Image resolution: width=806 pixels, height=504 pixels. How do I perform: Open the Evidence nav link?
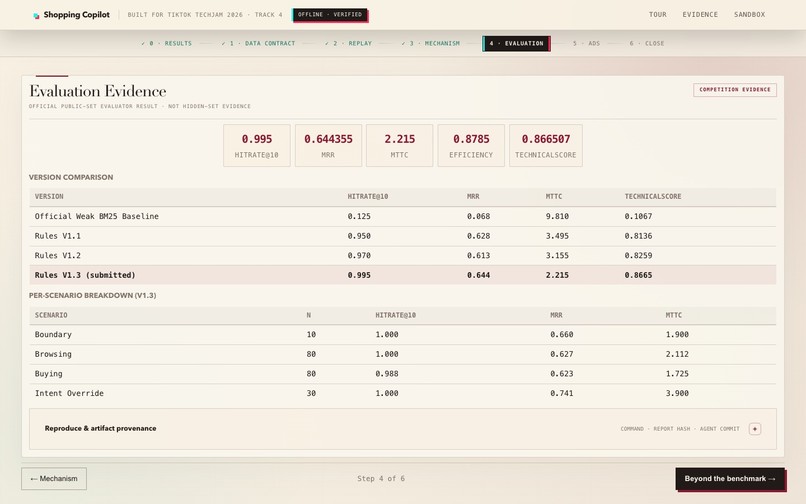(700, 14)
